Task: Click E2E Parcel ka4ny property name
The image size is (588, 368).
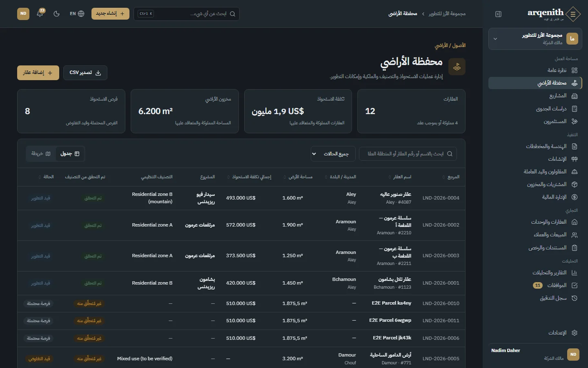Action: tap(391, 303)
